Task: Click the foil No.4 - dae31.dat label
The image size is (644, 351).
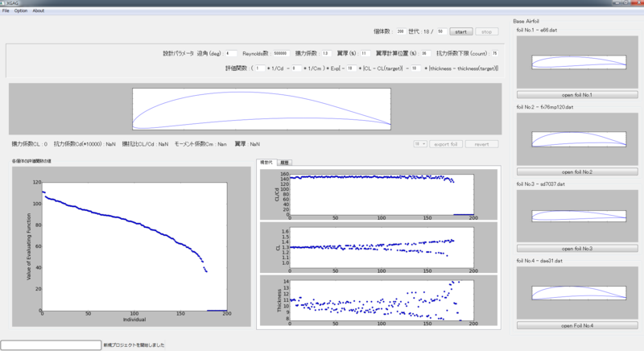Action: (x=539, y=261)
